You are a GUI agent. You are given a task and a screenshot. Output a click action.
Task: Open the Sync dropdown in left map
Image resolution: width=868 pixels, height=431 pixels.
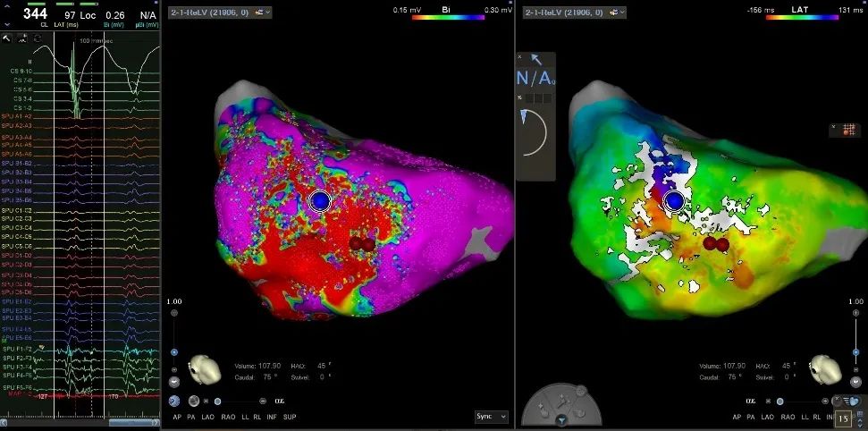pos(492,417)
